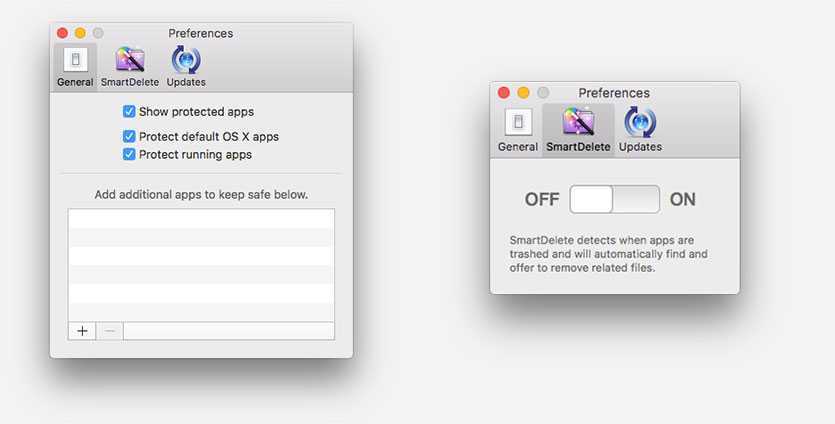Click the plus icon to add app

click(82, 331)
